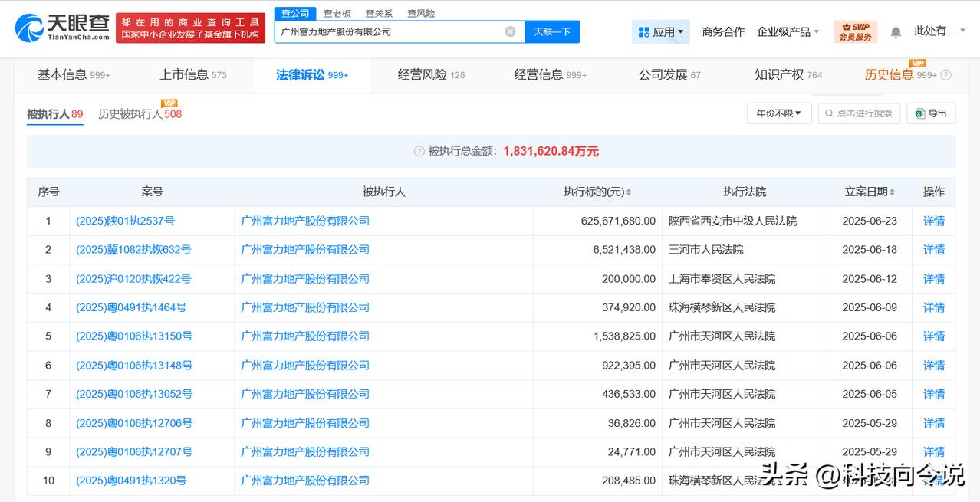This screenshot has height=502, width=980.
Task: Click the amount 6,521,438.00
Action: coord(624,250)
